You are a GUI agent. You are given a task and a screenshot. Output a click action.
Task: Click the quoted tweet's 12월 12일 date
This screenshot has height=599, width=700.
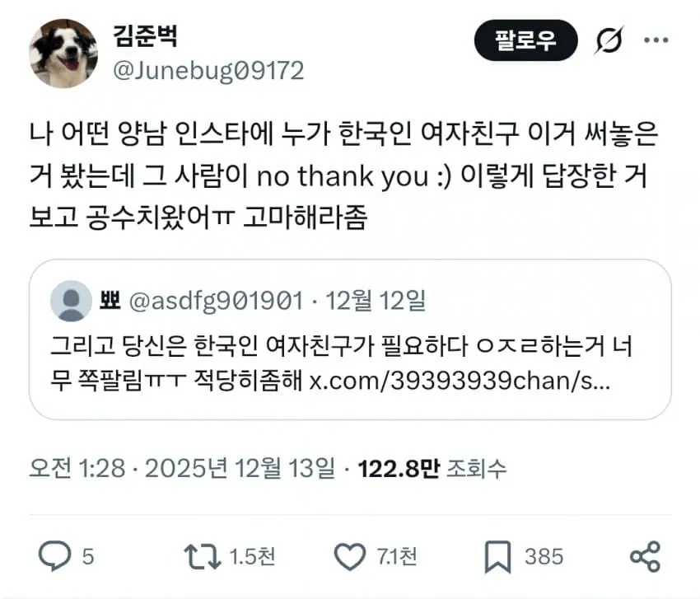click(x=375, y=301)
